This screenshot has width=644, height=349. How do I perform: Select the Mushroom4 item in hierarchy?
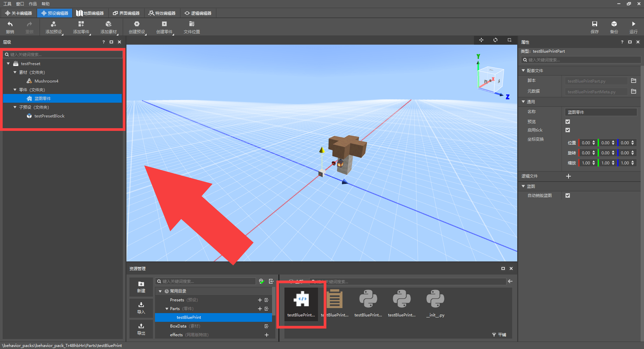(46, 81)
